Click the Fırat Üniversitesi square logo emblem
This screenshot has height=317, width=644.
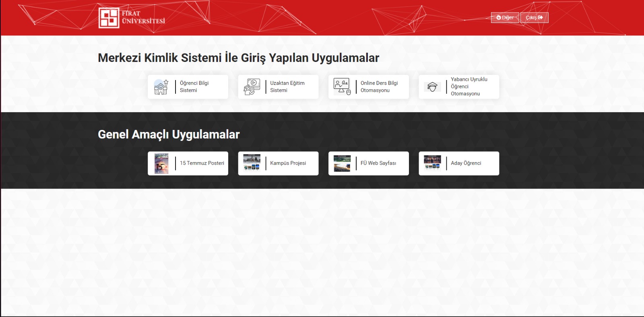click(x=109, y=18)
